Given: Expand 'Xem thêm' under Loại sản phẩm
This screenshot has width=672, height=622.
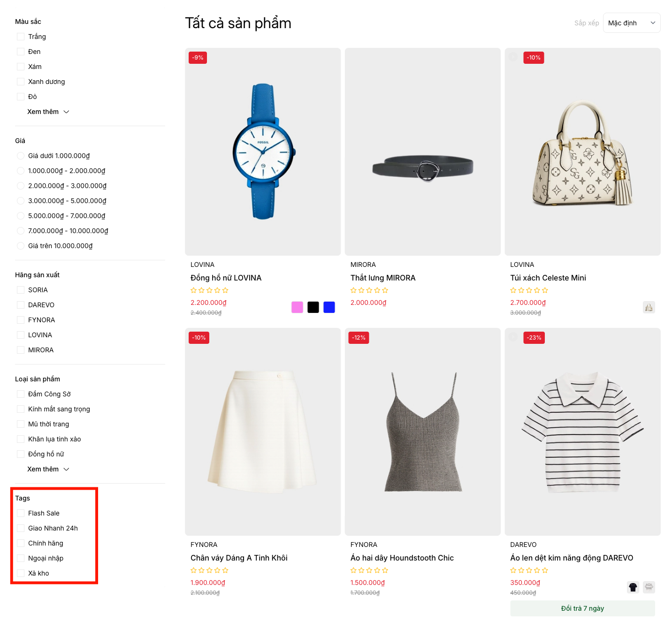Looking at the screenshot, I should pyautogui.click(x=48, y=469).
